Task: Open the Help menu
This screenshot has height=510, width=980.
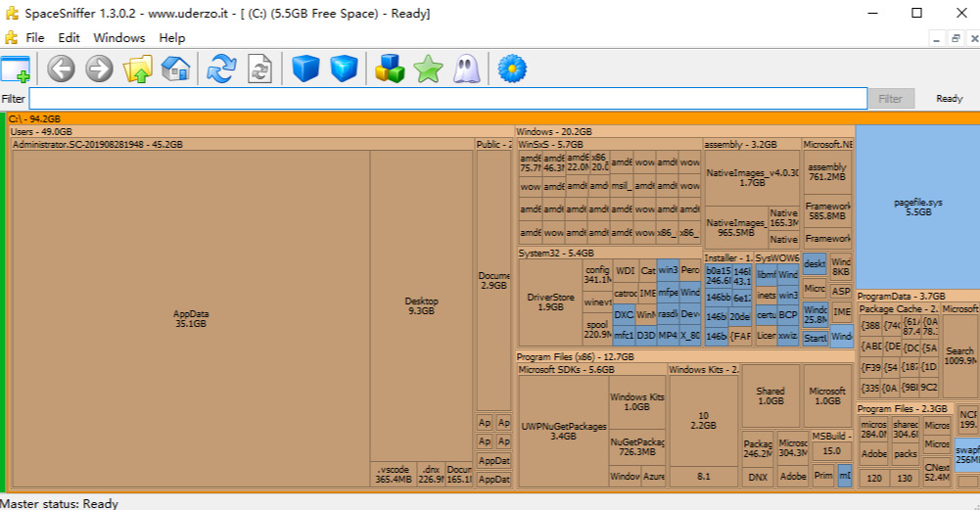Action: pyautogui.click(x=172, y=38)
